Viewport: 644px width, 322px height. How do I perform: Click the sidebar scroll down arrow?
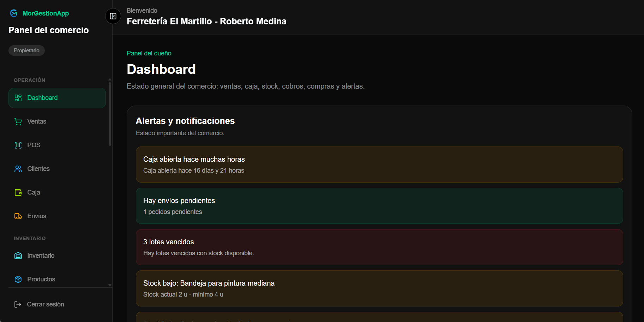[x=110, y=285]
